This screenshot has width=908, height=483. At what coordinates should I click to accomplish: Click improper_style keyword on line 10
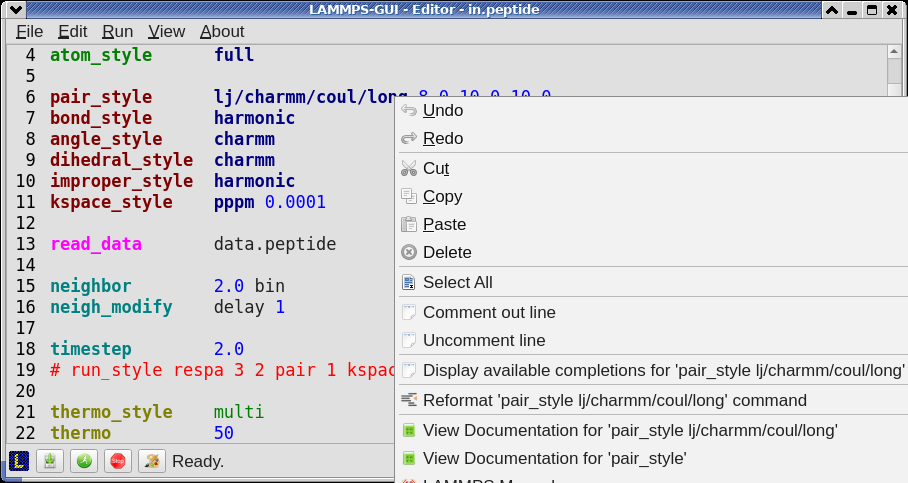coord(122,181)
